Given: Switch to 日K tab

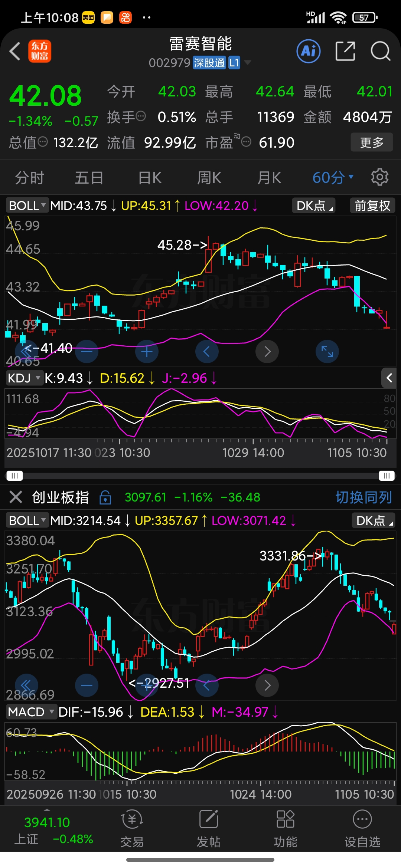Looking at the screenshot, I should [x=150, y=178].
